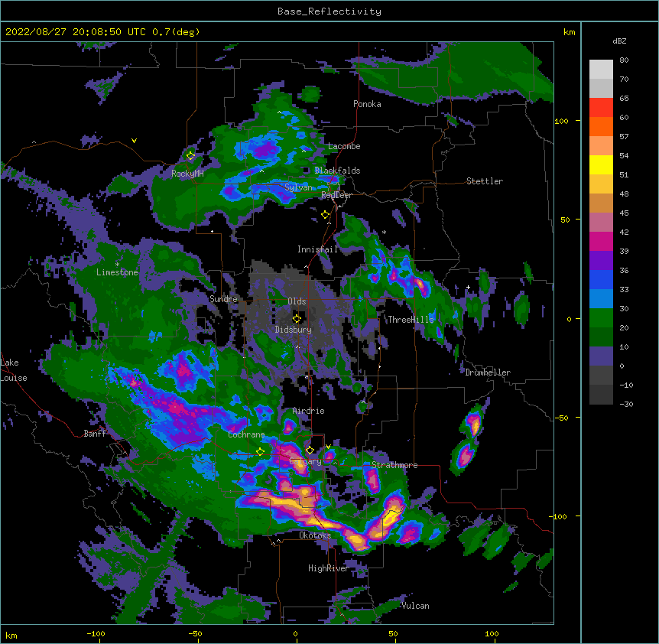Click the Okotoks label on map
This screenshot has width=659, height=644.
coord(315,535)
